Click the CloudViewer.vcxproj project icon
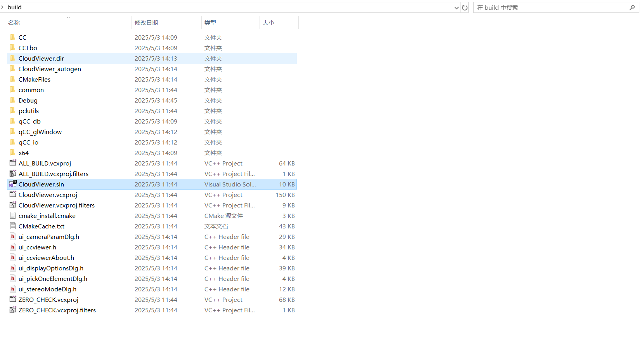This screenshot has width=644, height=364. coord(12,195)
